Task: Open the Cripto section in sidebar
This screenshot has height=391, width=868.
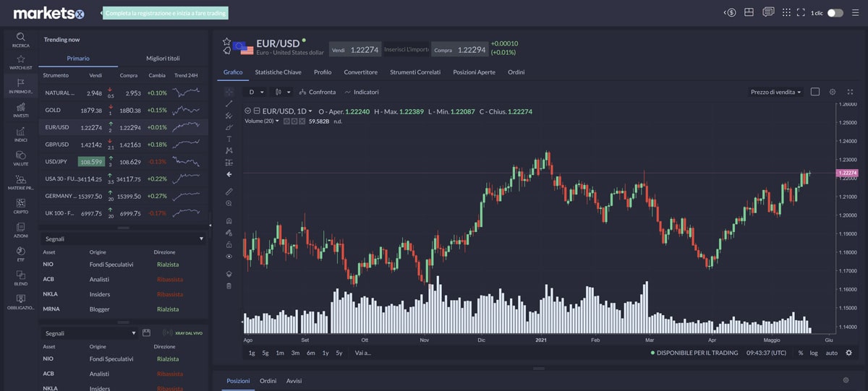Action: (x=21, y=205)
